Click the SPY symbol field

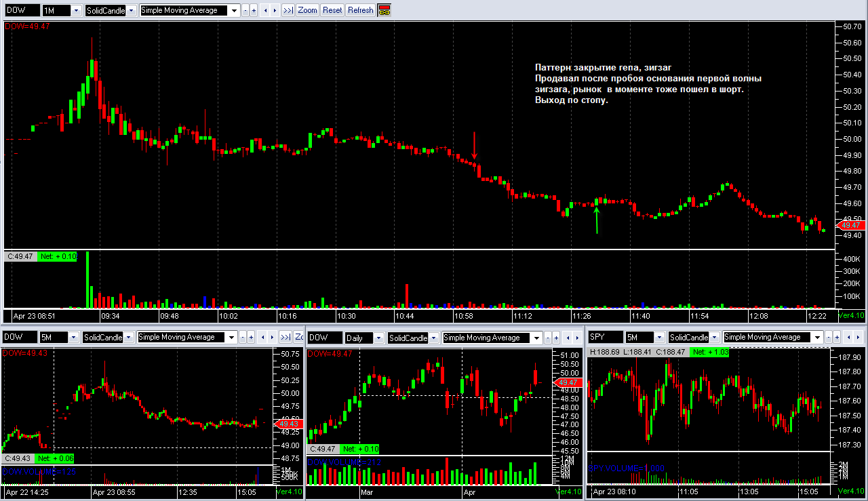coord(606,337)
